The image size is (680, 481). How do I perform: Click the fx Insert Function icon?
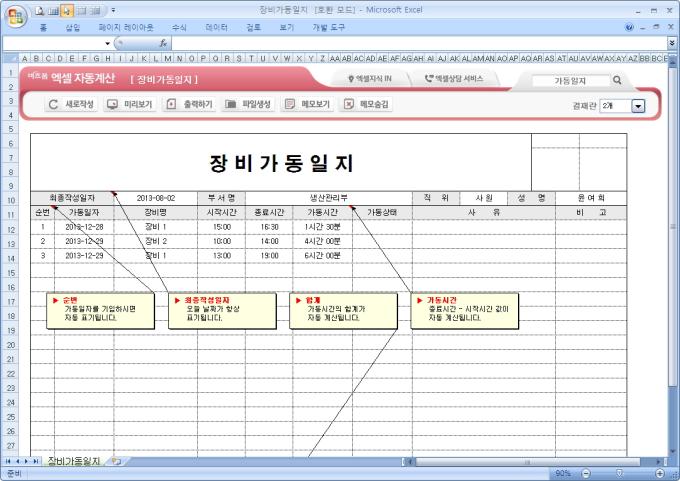pos(163,43)
